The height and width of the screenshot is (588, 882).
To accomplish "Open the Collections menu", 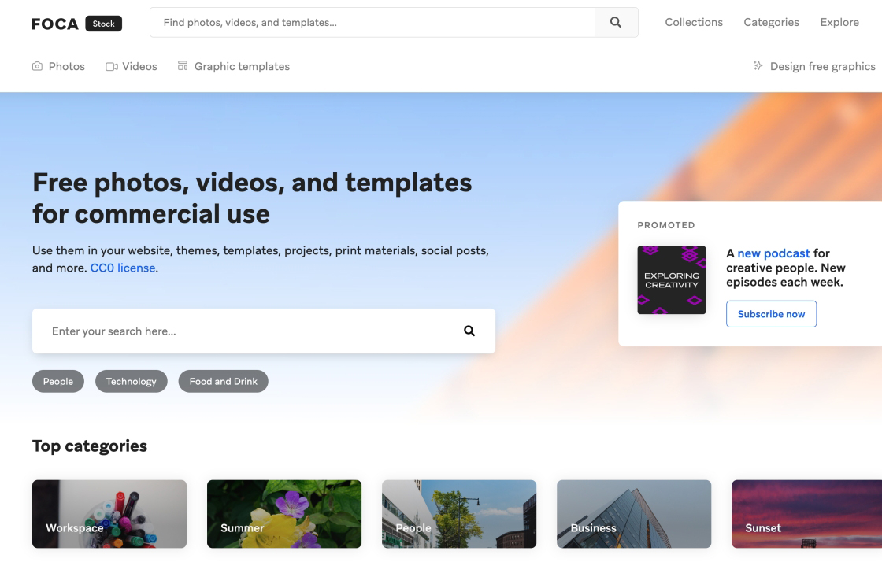I will 694,23.
